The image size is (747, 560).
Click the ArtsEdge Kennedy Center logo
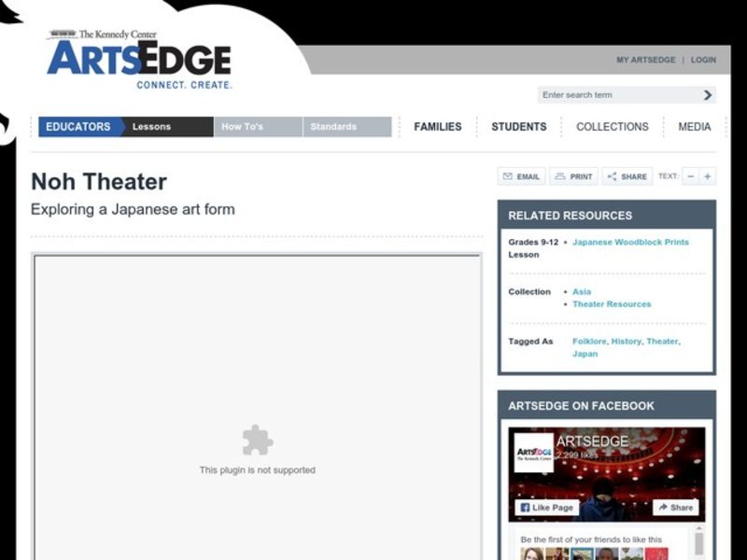coord(138,59)
